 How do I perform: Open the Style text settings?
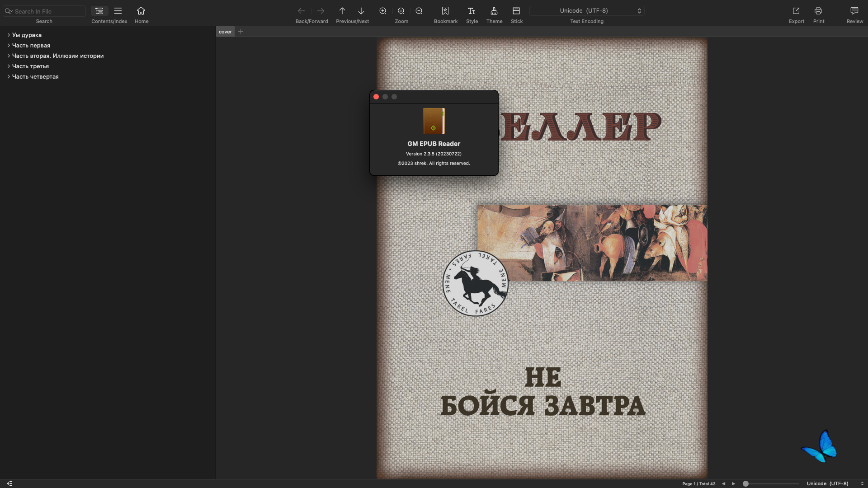[x=472, y=11]
